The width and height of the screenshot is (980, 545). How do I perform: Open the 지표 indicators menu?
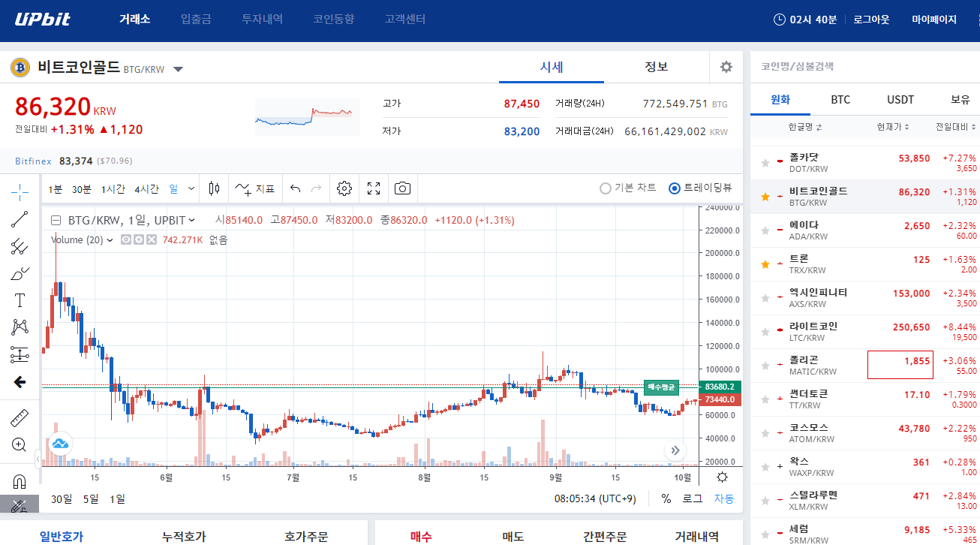click(255, 188)
